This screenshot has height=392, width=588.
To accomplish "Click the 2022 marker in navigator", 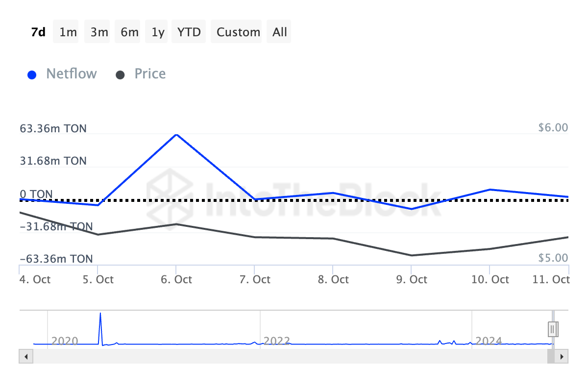I will [x=276, y=341].
